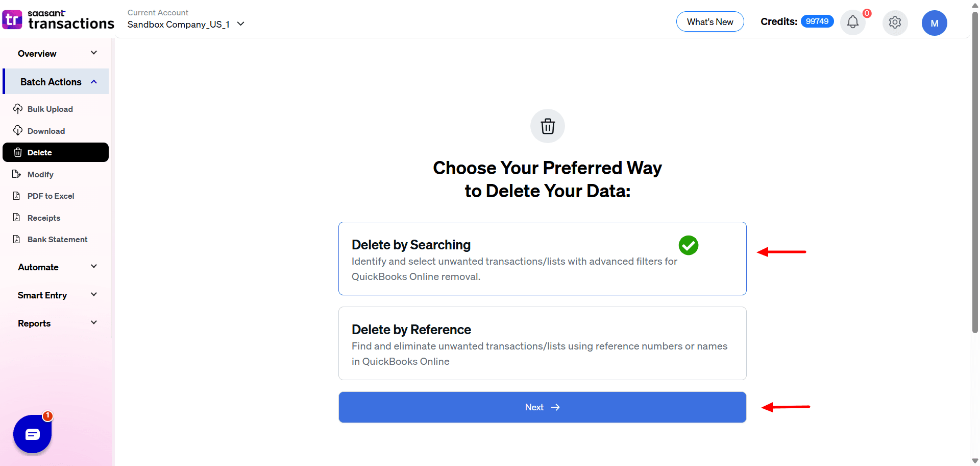This screenshot has height=466, width=980.
Task: Click the saasant transactions logo
Action: click(58, 20)
